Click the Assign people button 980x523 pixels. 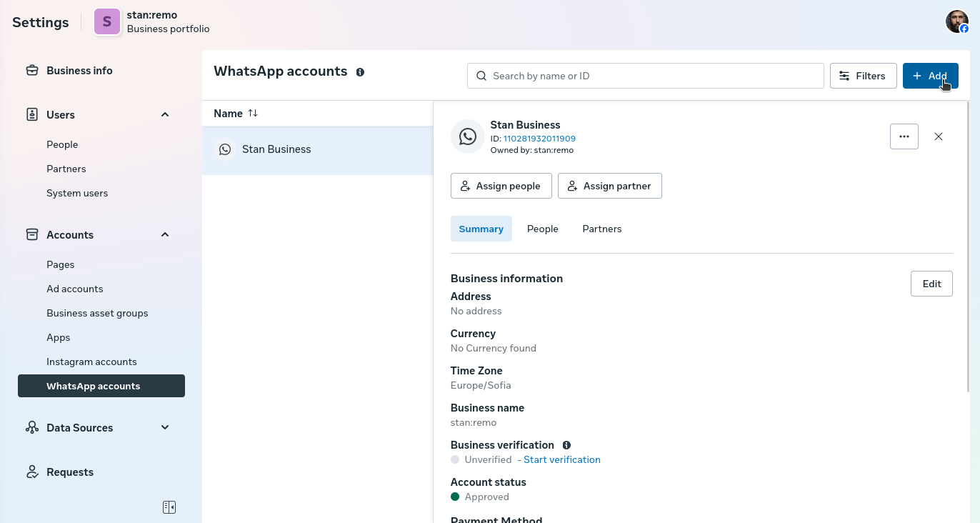point(501,186)
